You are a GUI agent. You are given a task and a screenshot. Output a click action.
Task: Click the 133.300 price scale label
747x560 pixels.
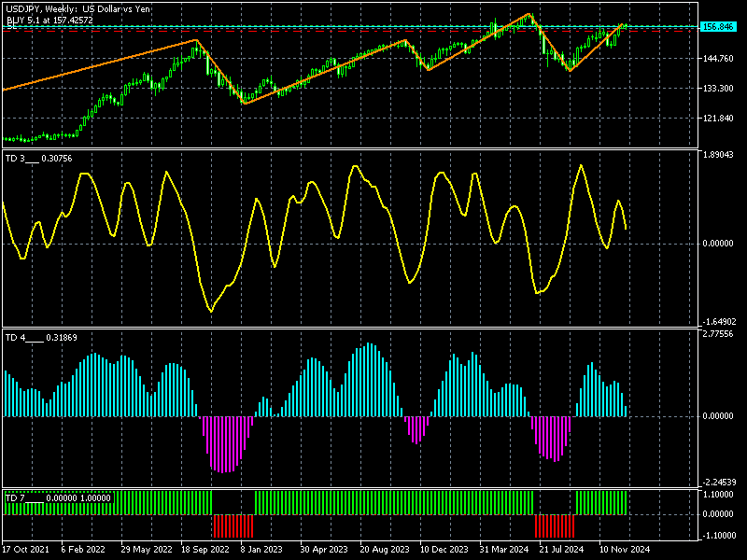[x=718, y=88]
